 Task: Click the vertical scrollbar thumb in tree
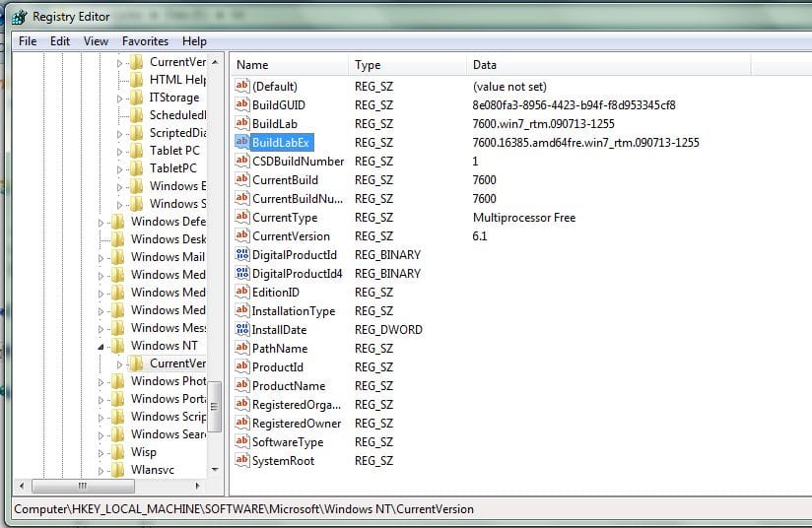click(215, 407)
